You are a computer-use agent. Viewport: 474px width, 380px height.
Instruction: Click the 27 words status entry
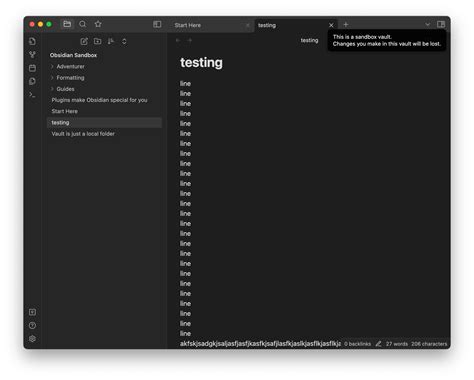(397, 344)
